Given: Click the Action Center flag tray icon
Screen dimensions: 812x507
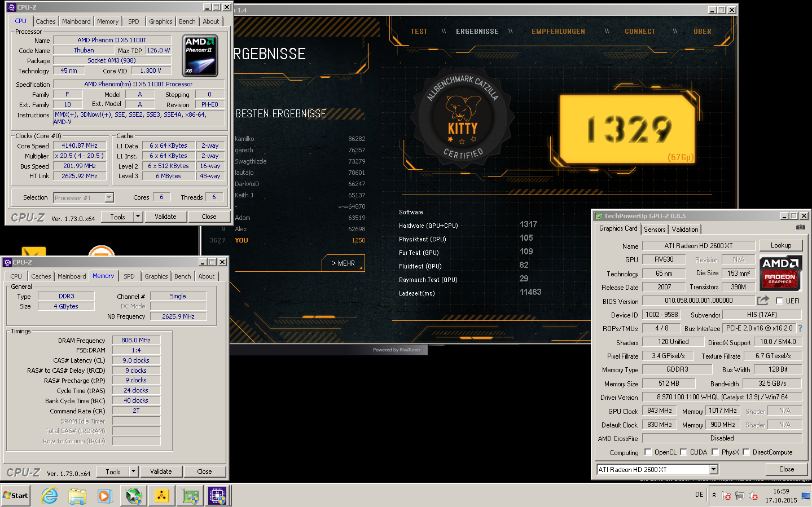Looking at the screenshot, I should (x=726, y=496).
